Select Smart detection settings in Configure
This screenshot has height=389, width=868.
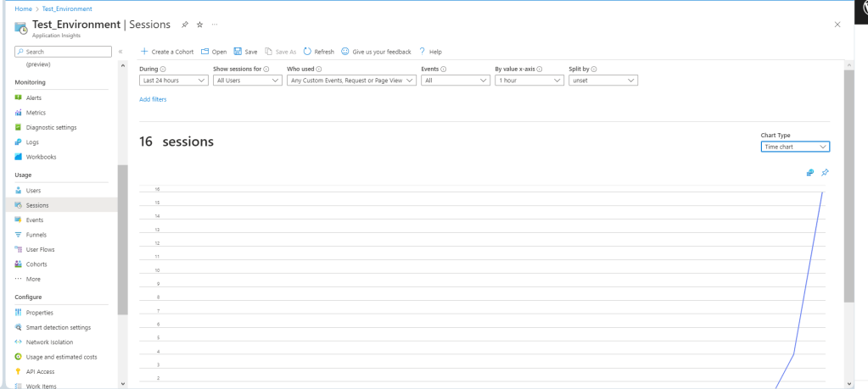58,327
